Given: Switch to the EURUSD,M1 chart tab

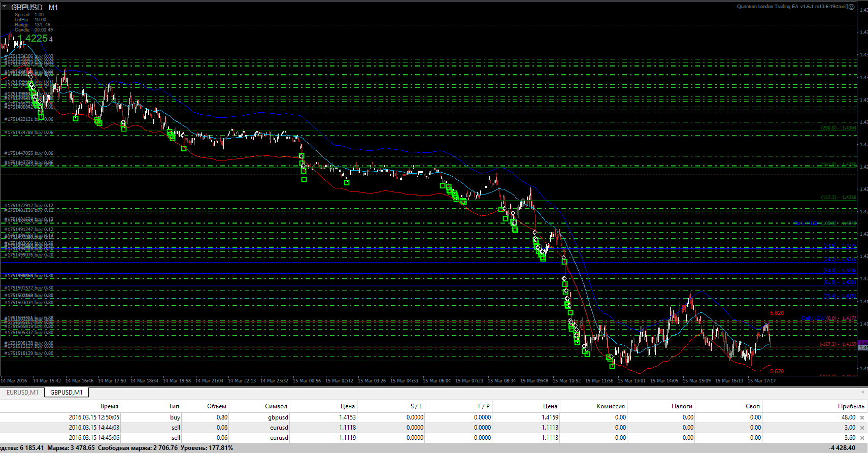Looking at the screenshot, I should click(x=22, y=393).
